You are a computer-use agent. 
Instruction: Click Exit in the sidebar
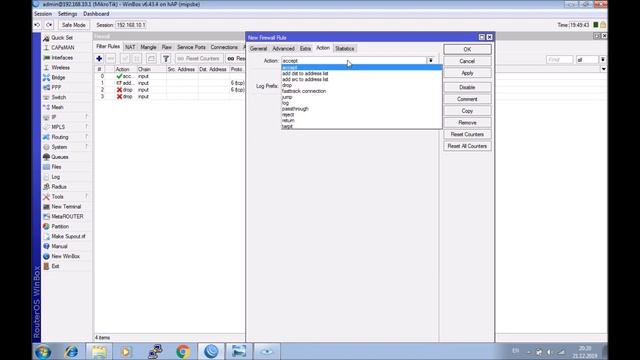pyautogui.click(x=55, y=266)
